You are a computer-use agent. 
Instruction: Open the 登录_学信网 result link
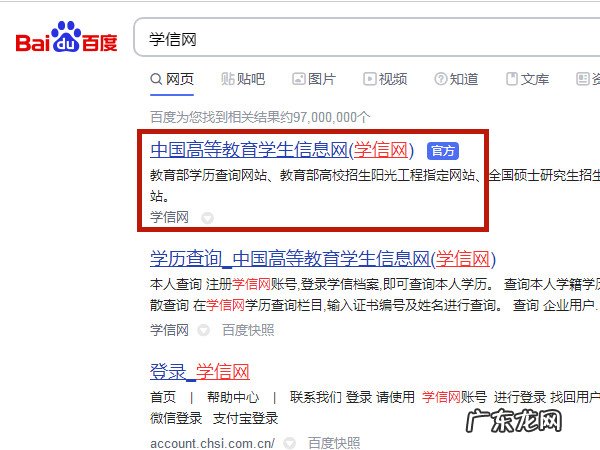pos(200,372)
